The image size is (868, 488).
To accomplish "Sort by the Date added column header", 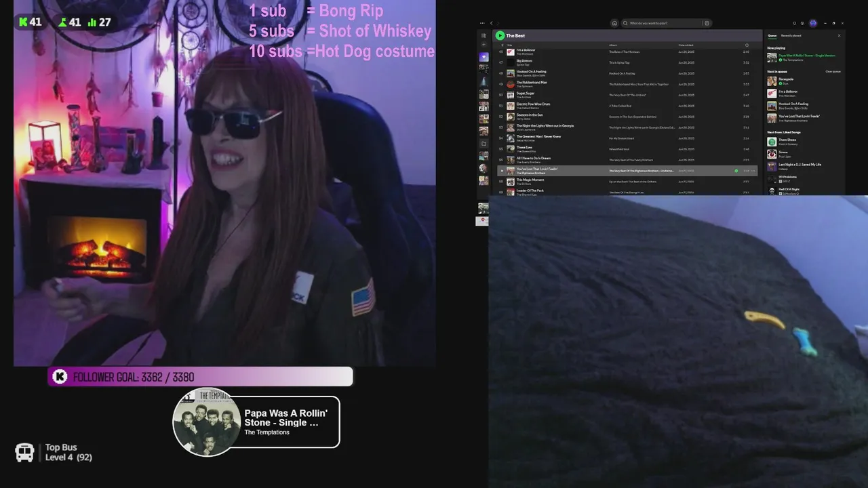I will click(x=686, y=45).
